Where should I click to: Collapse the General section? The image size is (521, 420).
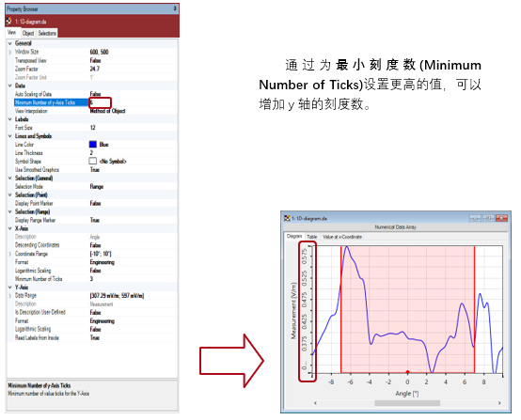coord(10,43)
